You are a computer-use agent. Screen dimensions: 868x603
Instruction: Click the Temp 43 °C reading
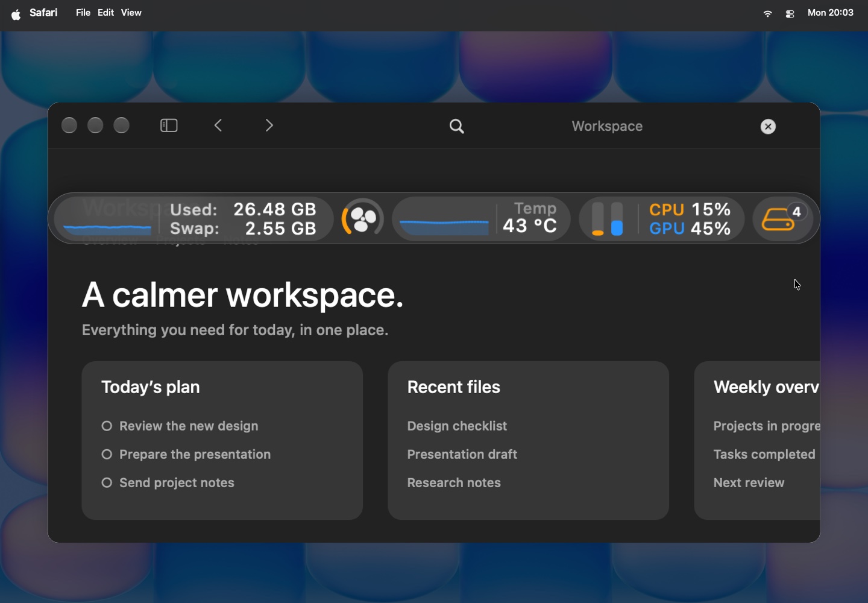point(530,218)
